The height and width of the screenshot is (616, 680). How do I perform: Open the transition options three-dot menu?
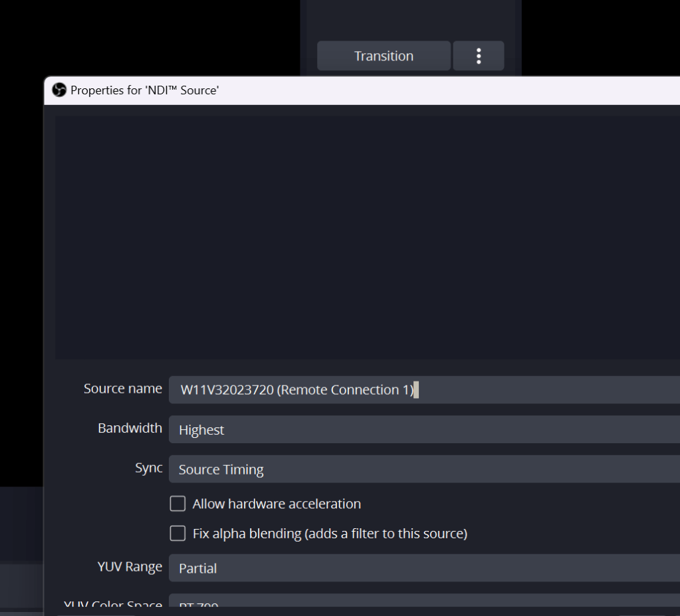[x=479, y=56]
